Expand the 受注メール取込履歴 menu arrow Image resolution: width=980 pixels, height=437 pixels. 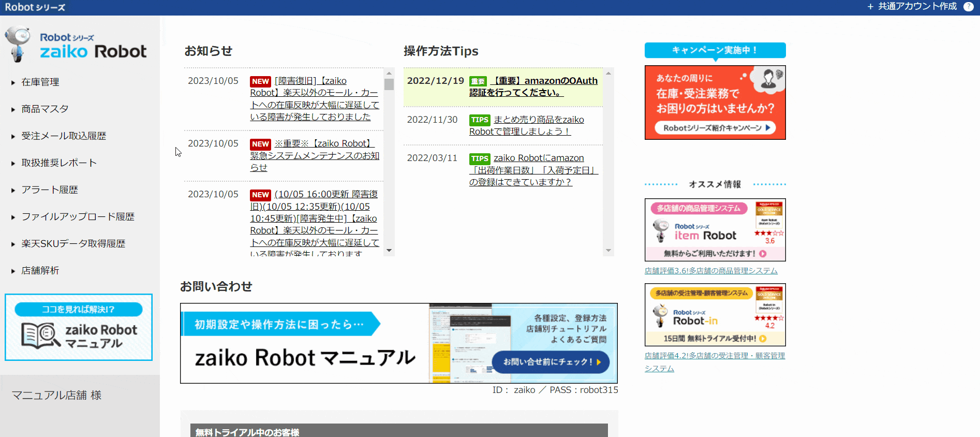point(13,136)
